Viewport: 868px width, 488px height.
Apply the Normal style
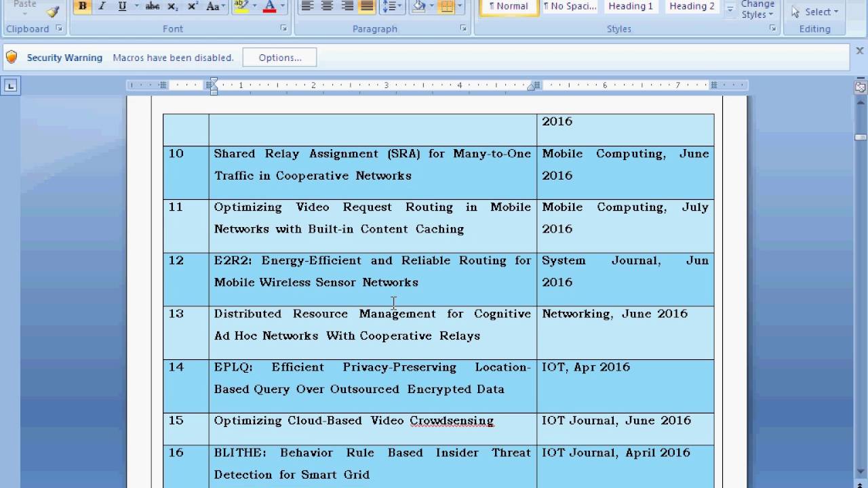coord(509,7)
